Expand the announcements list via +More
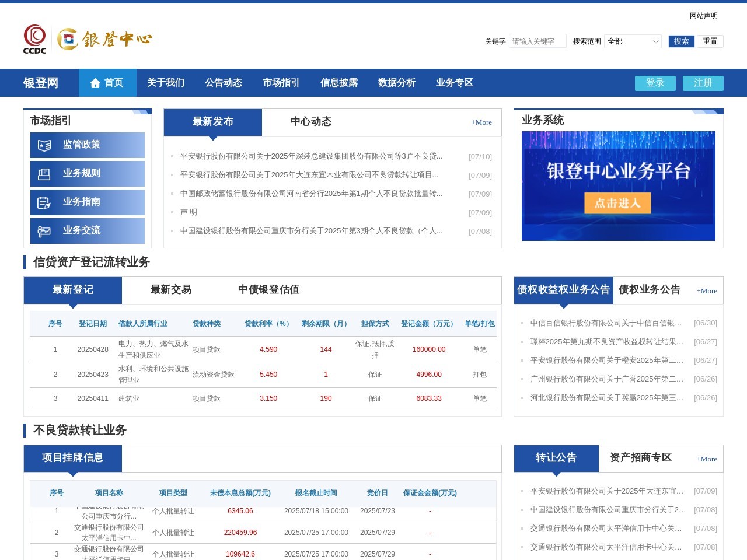The height and width of the screenshot is (560, 747). tap(481, 123)
